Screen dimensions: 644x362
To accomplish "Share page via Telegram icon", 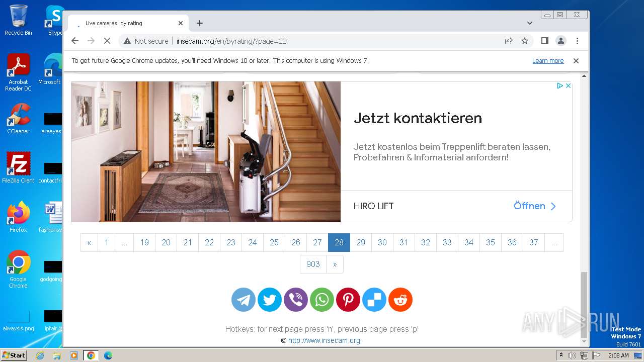I will click(x=244, y=300).
